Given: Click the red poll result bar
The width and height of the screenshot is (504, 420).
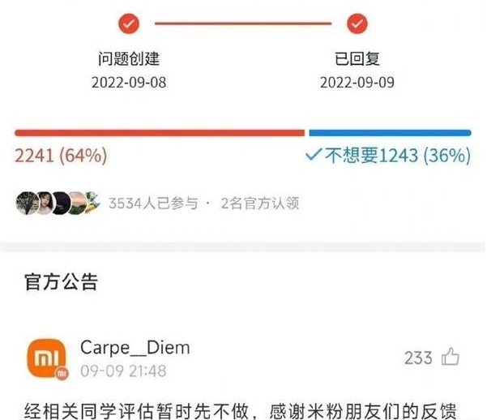Looking at the screenshot, I should 160,133.
